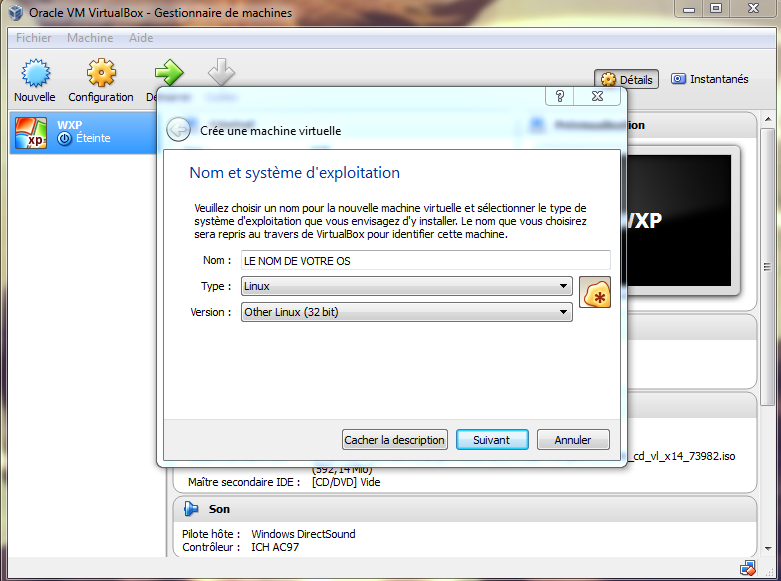781x581 pixels.
Task: Click the Annuler button
Action: (573, 439)
